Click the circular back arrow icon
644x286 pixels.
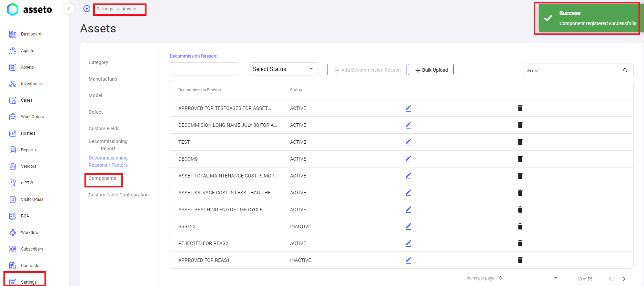coord(87,9)
